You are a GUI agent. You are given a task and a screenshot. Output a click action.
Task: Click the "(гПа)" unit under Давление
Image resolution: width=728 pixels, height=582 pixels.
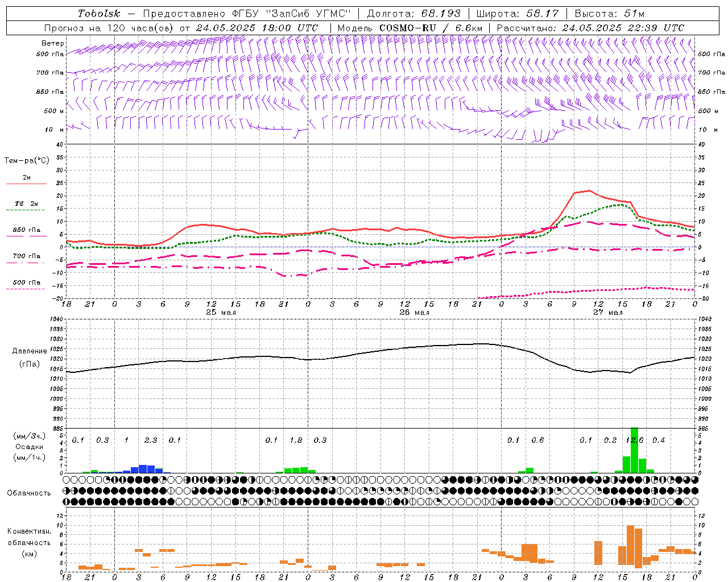pyautogui.click(x=30, y=364)
